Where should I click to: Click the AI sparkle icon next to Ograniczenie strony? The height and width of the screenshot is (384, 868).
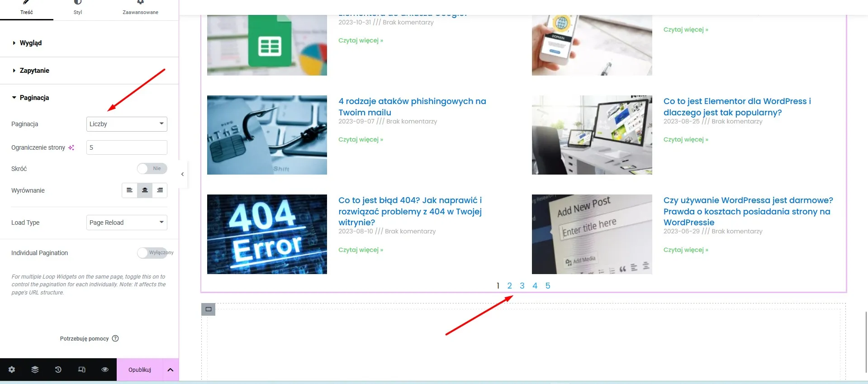[71, 147]
